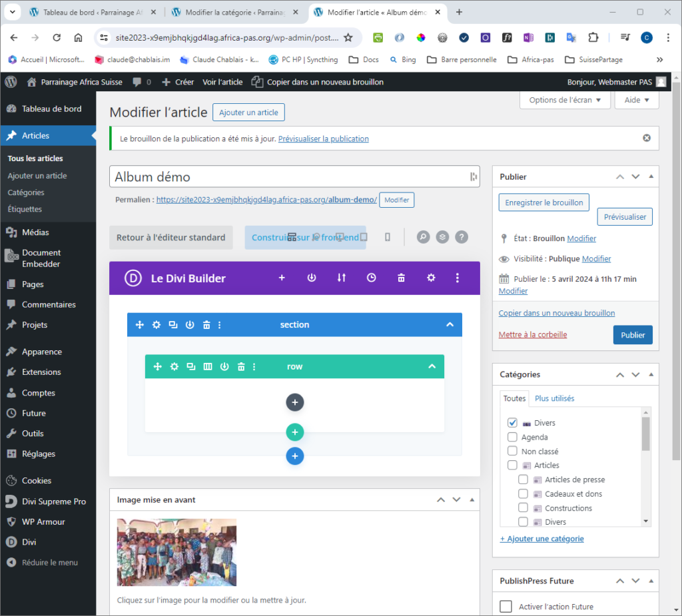Click the Mettre à la corbeille link
Screen dimensions: 682x616
[532, 334]
